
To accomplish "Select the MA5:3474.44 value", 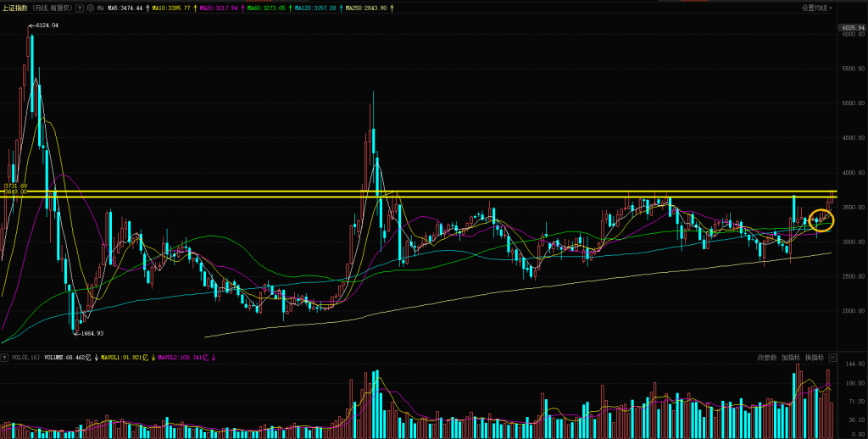I will coord(125,8).
